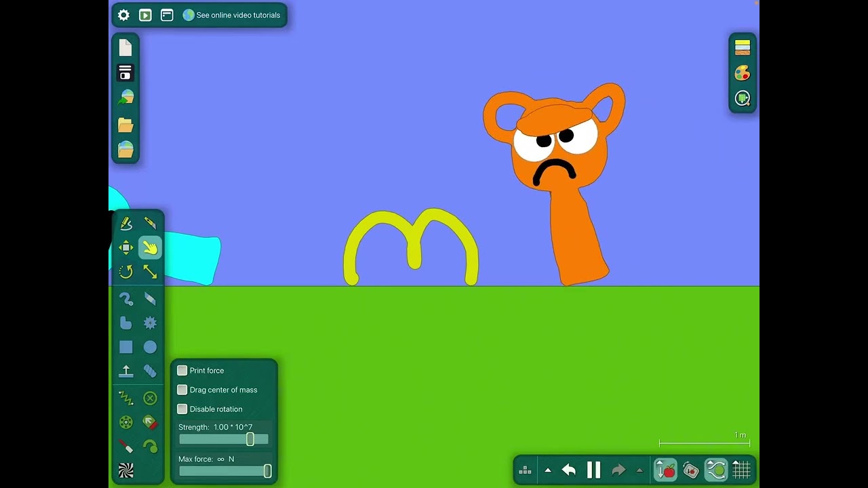Viewport: 868px width, 488px height.
Task: Select the Circle tool
Action: 150,347
